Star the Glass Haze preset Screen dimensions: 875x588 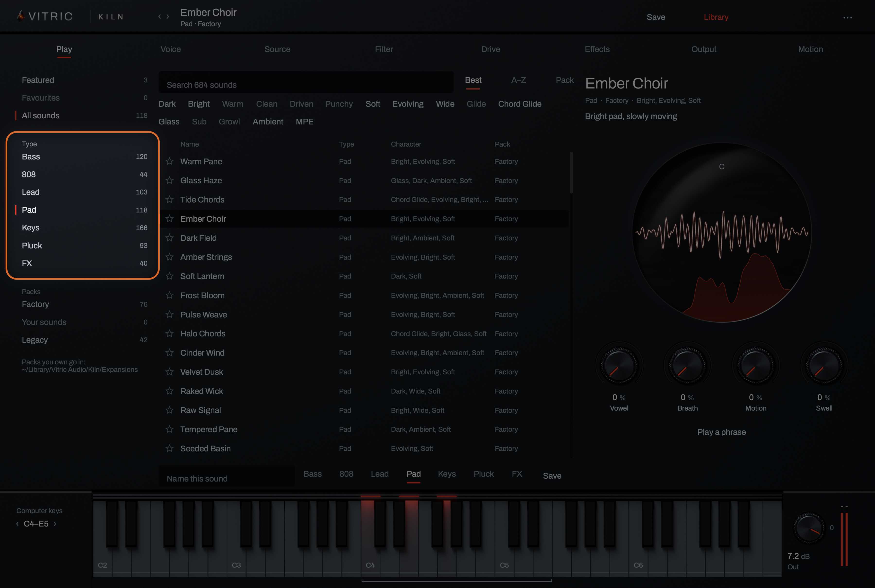[169, 180]
